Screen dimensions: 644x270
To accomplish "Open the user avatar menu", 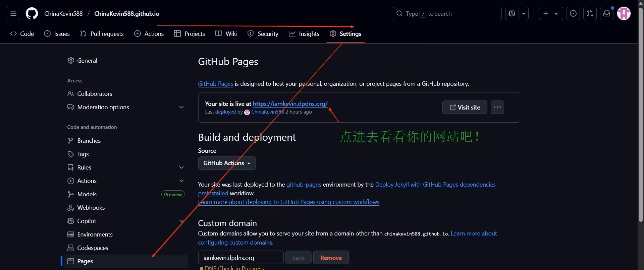I will pyautogui.click(x=624, y=14).
